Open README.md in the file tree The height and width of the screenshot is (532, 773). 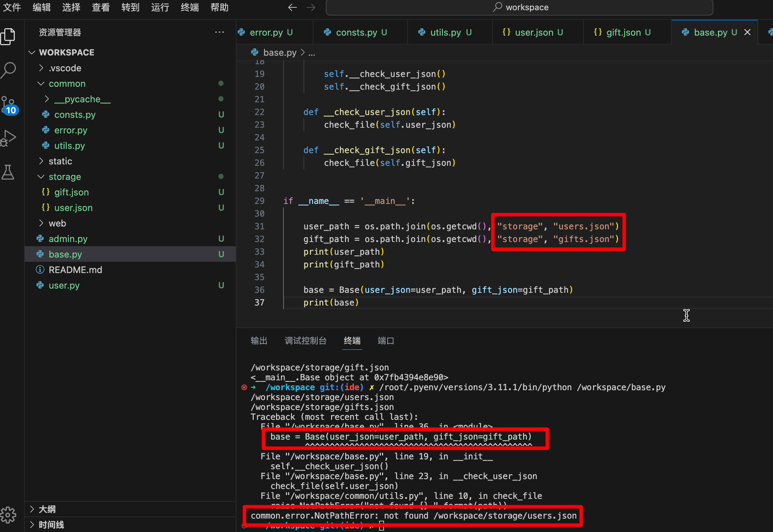(x=131, y=270)
